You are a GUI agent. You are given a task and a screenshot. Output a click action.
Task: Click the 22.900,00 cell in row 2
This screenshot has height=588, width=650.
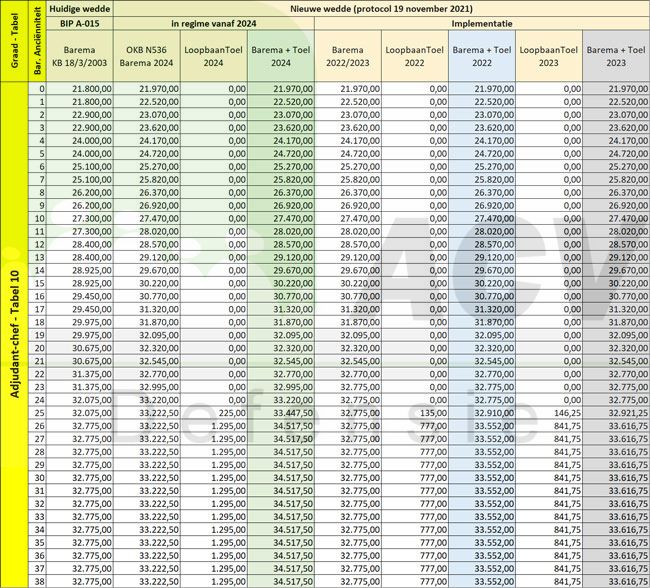click(80, 114)
